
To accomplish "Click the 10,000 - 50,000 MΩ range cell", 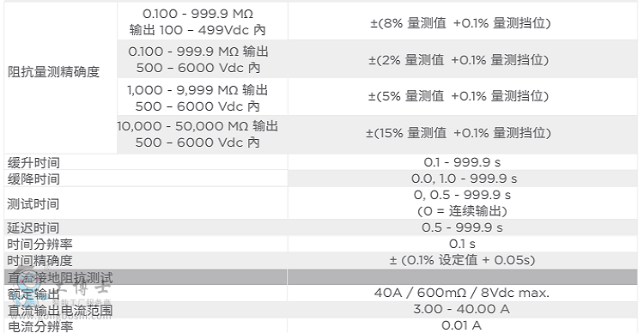I will click(197, 134).
